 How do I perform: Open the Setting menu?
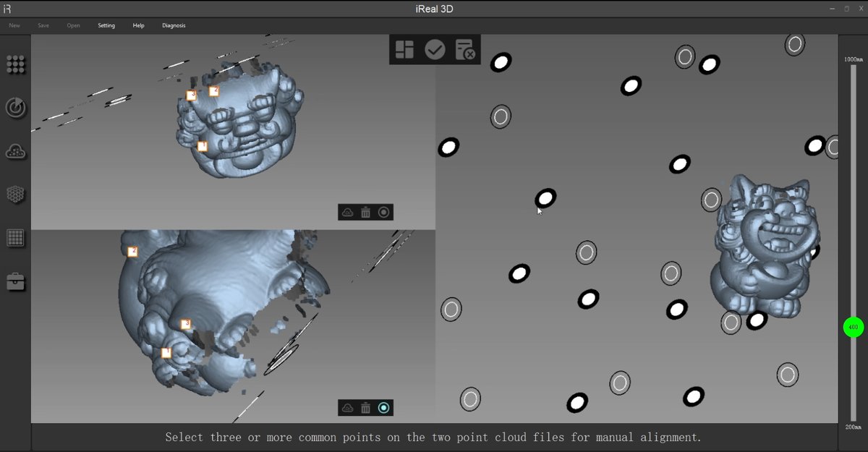click(106, 25)
